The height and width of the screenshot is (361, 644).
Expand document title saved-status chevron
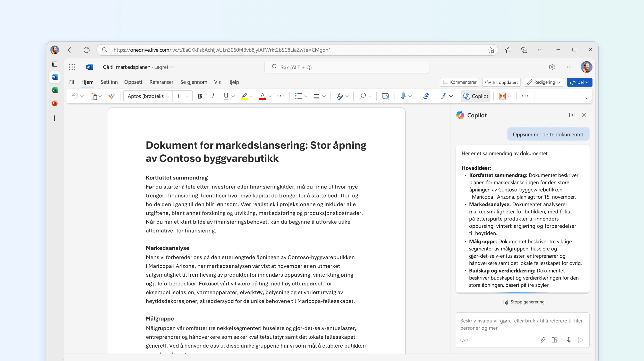coord(172,67)
